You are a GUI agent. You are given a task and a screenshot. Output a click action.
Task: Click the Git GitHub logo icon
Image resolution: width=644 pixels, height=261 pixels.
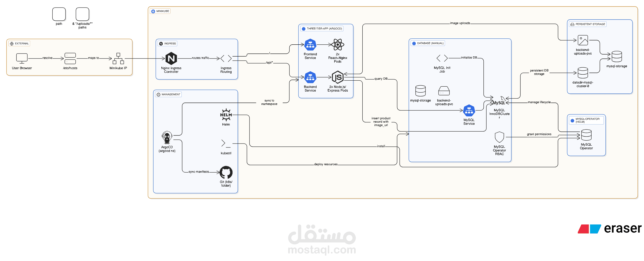[226, 172]
